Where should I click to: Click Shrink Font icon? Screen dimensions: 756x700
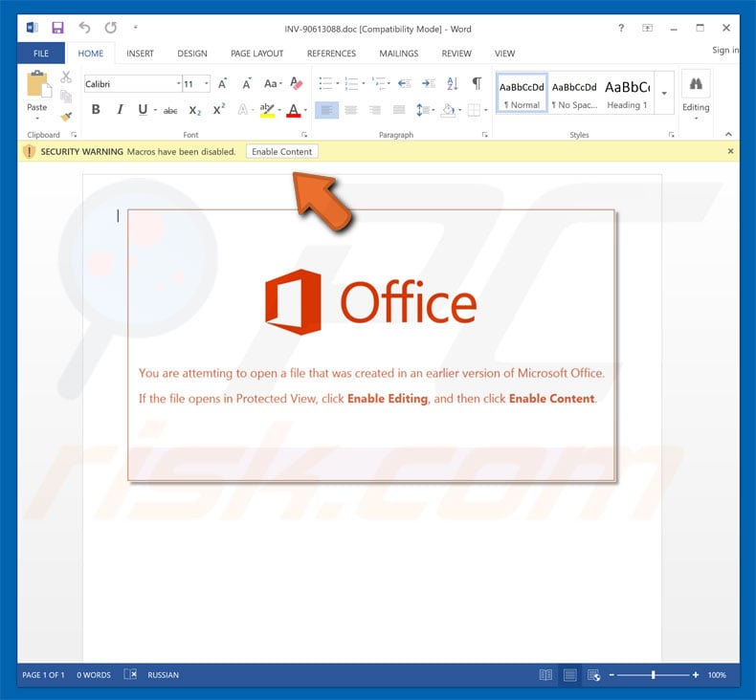(x=246, y=84)
